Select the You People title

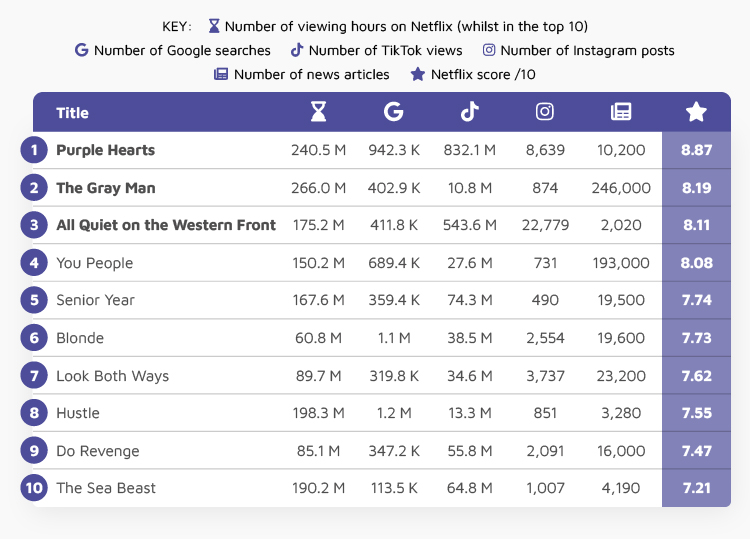point(95,263)
